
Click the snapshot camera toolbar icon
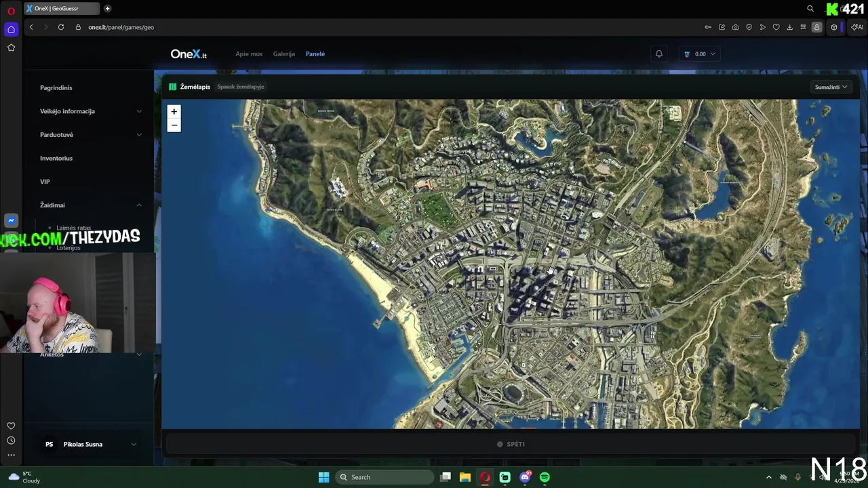click(735, 27)
